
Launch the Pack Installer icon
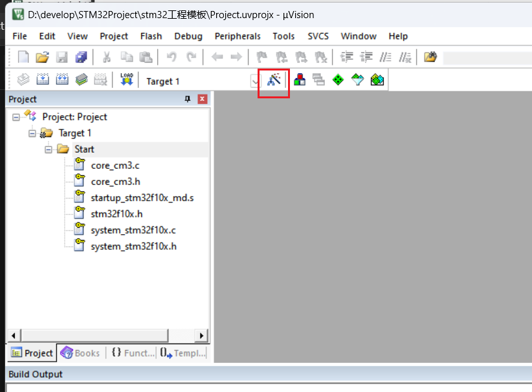tap(377, 80)
